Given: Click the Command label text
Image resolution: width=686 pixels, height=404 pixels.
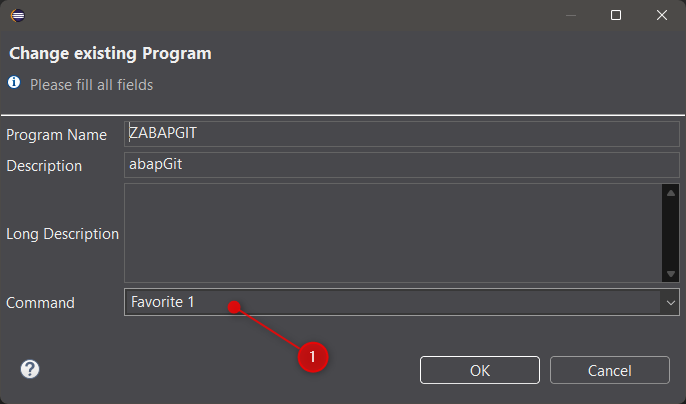Looking at the screenshot, I should click(x=40, y=303).
